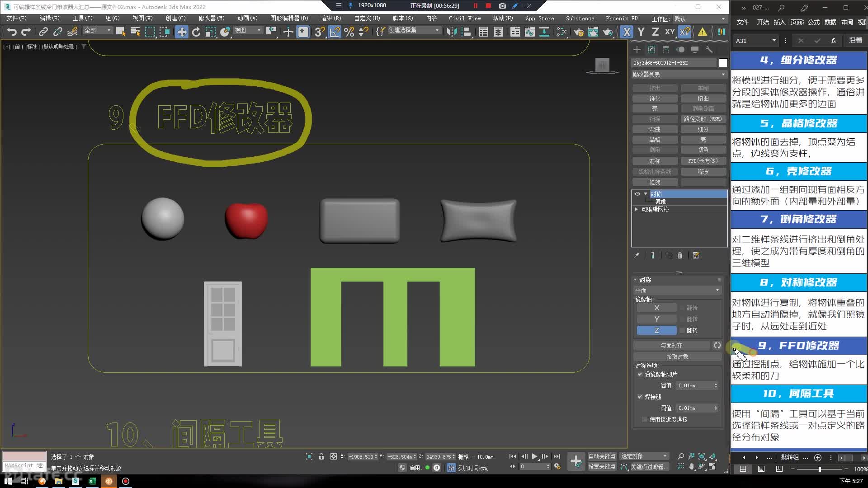Screen dimensions: 868x488
Task: Toggle Percent Snap in toolbar
Action: [349, 32]
